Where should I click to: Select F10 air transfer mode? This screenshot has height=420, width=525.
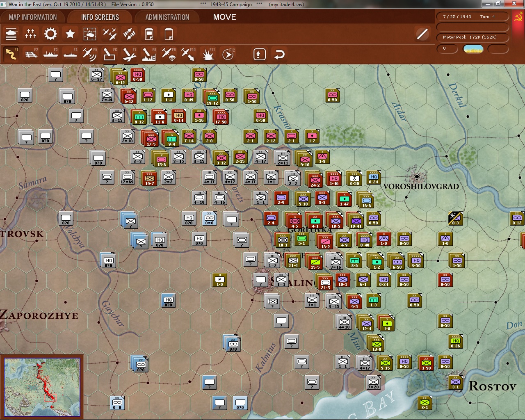tap(188, 54)
